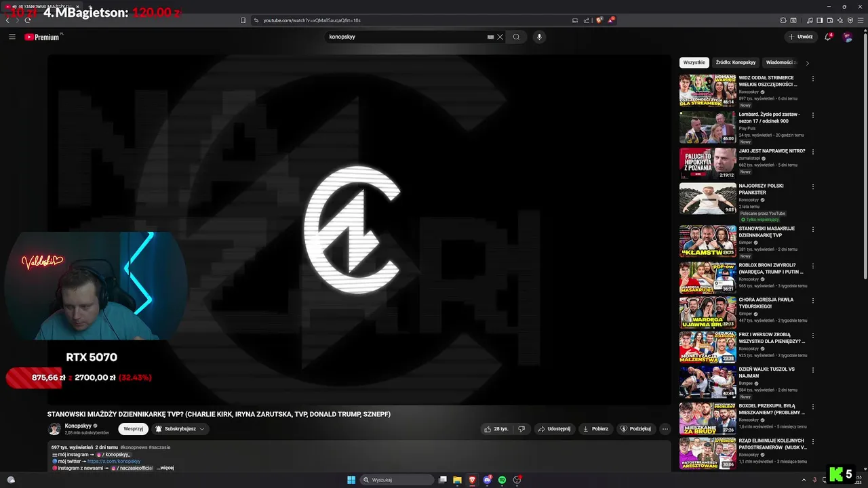Screen dimensions: 868x488
Task: Open the x.com/konopskyy twitter link
Action: click(114, 461)
